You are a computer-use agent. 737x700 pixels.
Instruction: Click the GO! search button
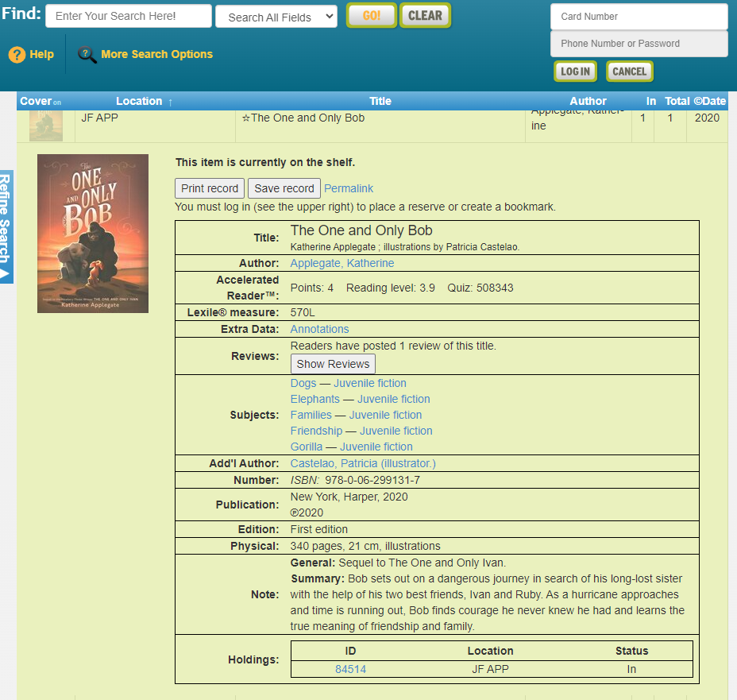pyautogui.click(x=372, y=16)
